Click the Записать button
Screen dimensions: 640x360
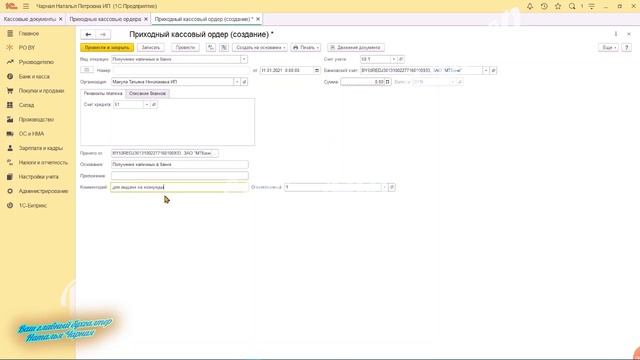pos(151,47)
